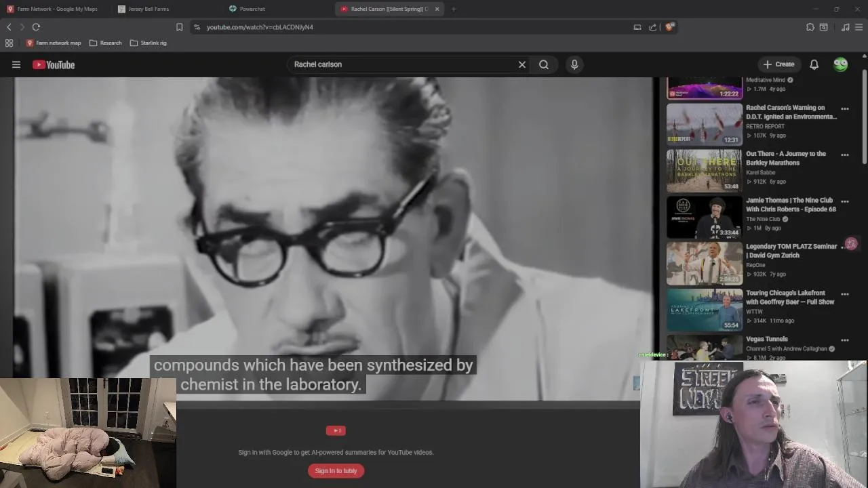Clear the search box with X
This screenshot has width=868, height=488.
[522, 64]
